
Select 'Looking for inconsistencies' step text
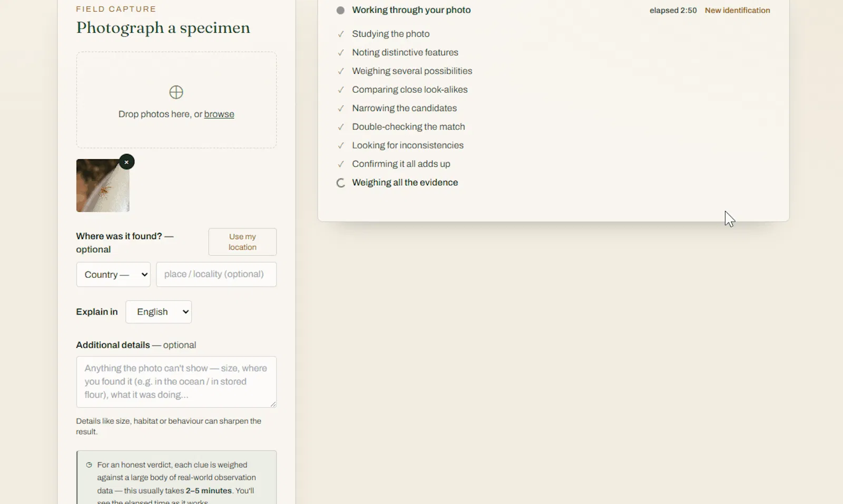coord(408,145)
